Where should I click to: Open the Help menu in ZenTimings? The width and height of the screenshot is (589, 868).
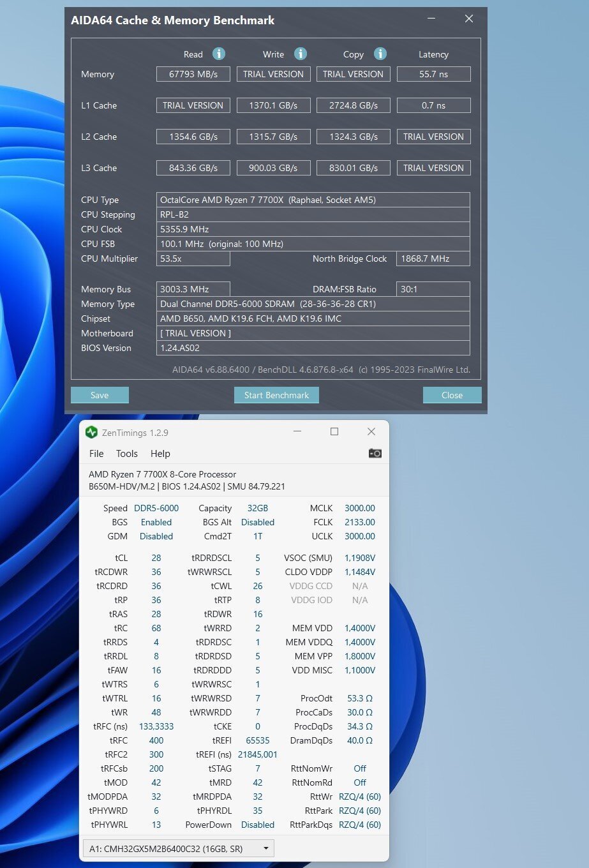[x=160, y=454]
